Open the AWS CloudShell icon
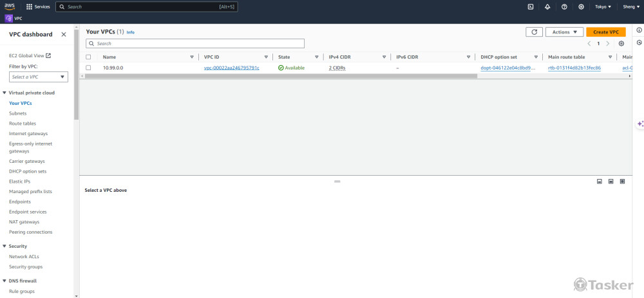Image resolution: width=644 pixels, height=298 pixels. (x=530, y=6)
